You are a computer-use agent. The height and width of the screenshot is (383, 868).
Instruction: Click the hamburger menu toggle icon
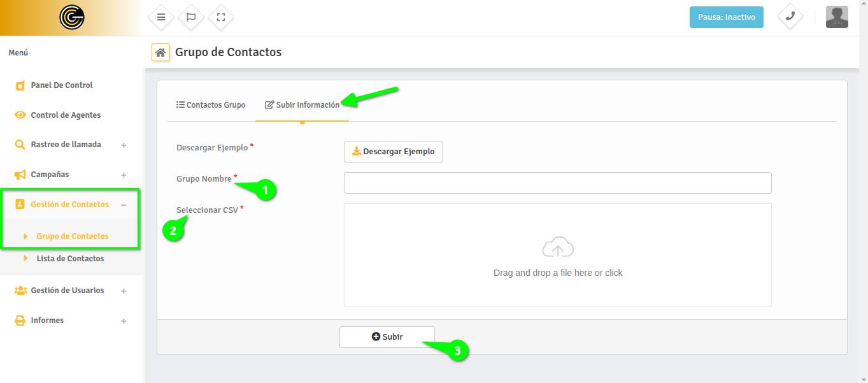(161, 17)
